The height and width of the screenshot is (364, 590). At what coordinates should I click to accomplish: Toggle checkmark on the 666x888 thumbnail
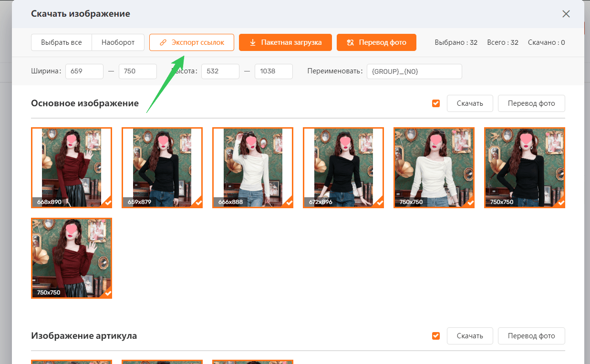[290, 203]
